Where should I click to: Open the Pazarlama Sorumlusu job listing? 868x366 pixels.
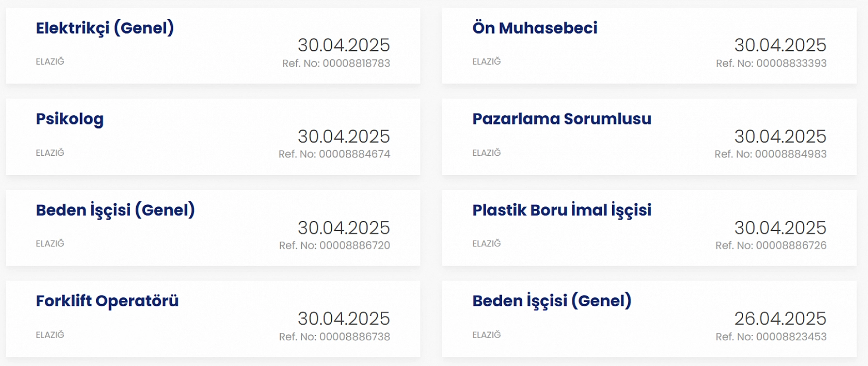[x=562, y=119]
